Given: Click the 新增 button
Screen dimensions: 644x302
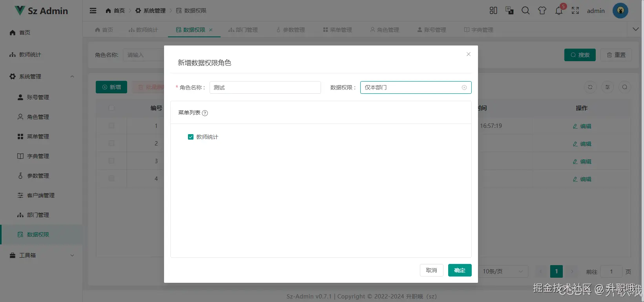Looking at the screenshot, I should tap(111, 87).
